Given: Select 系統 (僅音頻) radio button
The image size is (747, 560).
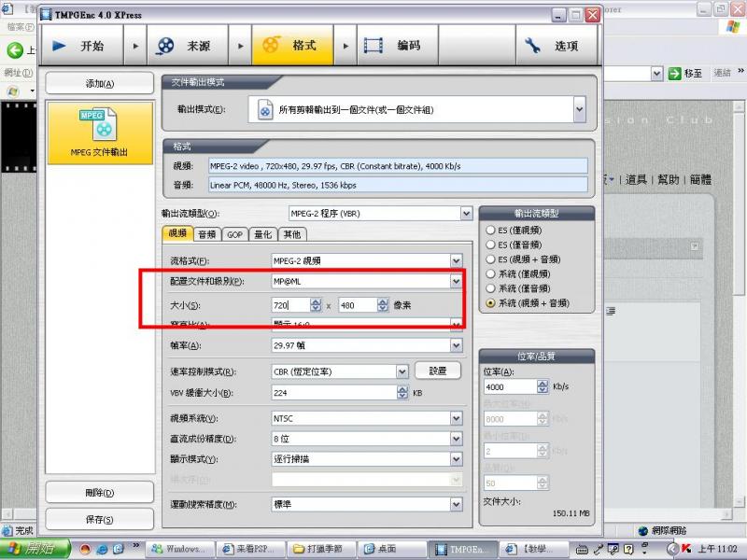Looking at the screenshot, I should tap(490, 288).
